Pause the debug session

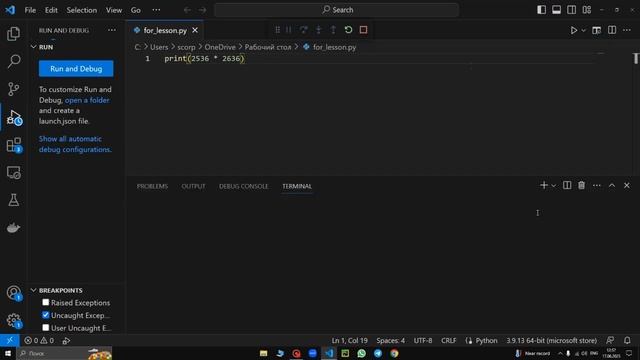point(289,30)
